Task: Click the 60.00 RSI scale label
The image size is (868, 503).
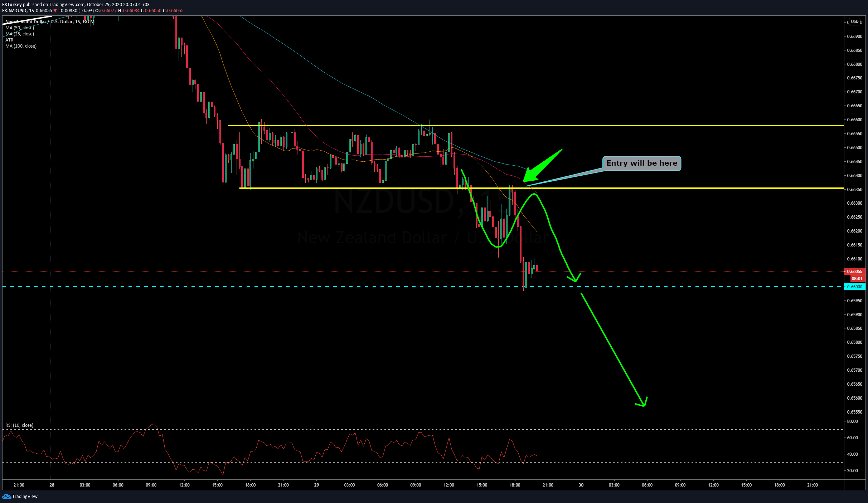Action: [852, 438]
